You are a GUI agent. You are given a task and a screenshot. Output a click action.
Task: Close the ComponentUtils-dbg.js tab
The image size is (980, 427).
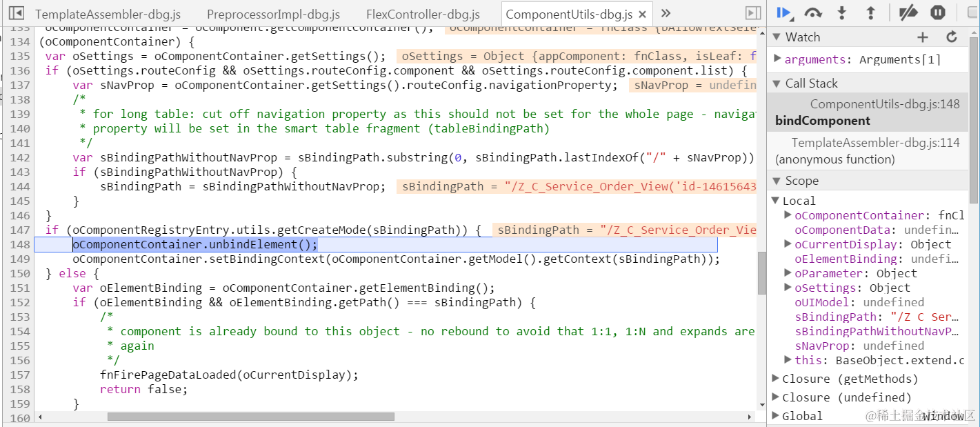(643, 14)
